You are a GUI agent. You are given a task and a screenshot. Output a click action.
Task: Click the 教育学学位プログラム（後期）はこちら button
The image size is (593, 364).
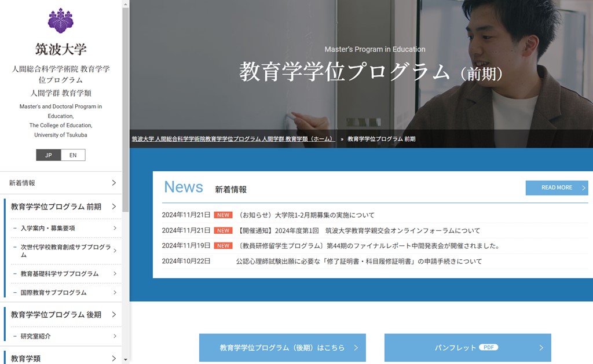283,348
